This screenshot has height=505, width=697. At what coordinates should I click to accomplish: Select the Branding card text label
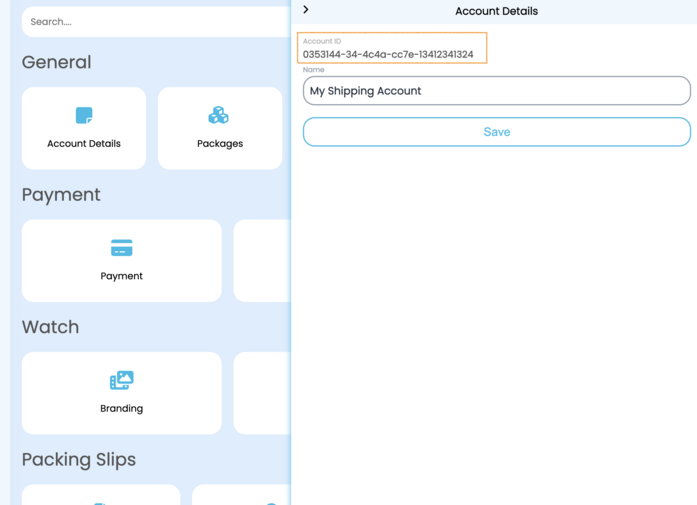(121, 408)
